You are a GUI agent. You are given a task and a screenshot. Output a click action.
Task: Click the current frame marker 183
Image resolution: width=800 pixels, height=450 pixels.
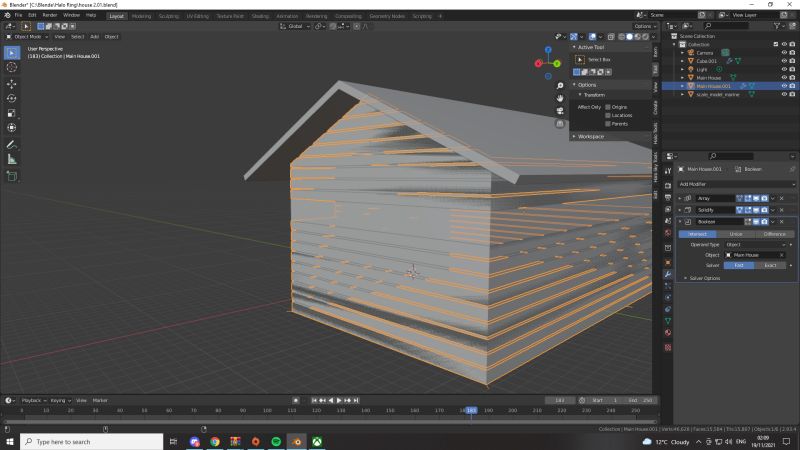click(471, 410)
